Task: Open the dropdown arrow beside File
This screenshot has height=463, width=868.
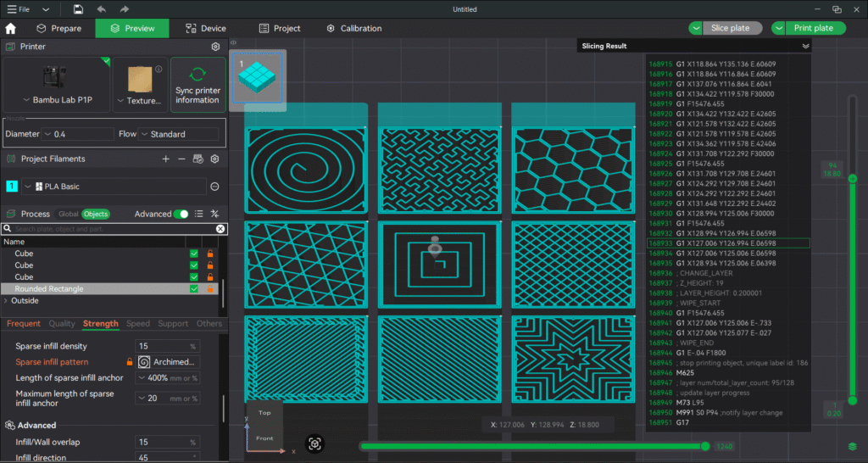Action: click(46, 9)
